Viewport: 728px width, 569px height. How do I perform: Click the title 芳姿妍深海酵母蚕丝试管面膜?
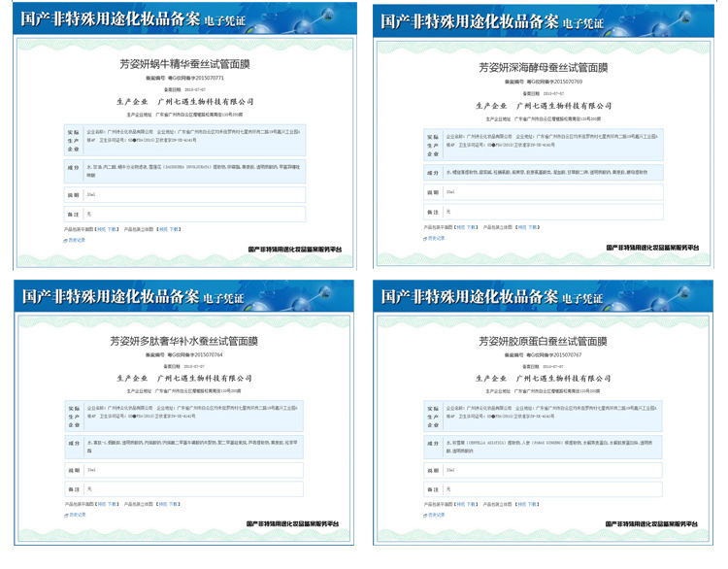544,68
